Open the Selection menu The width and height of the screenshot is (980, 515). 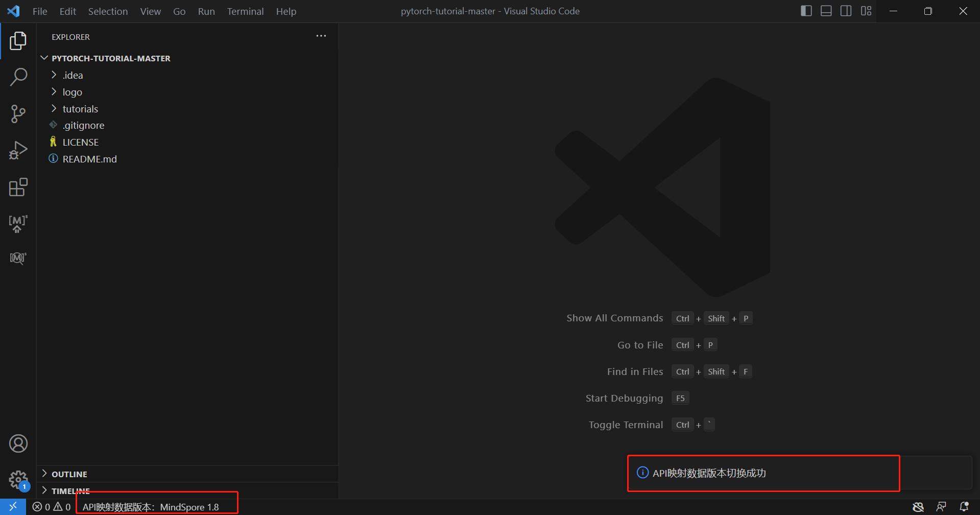pos(108,11)
